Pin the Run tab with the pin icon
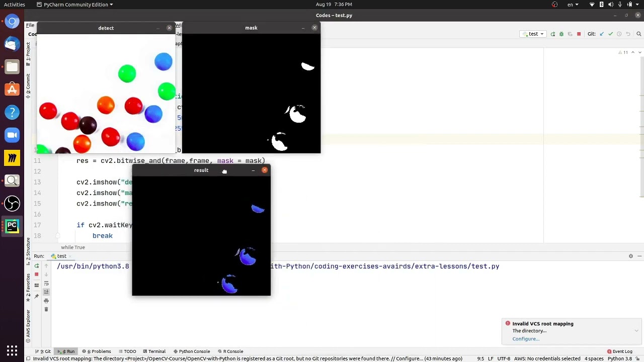Image resolution: width=644 pixels, height=362 pixels. pyautogui.click(x=36, y=296)
